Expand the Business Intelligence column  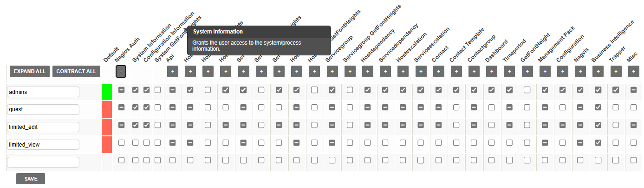[598, 72]
